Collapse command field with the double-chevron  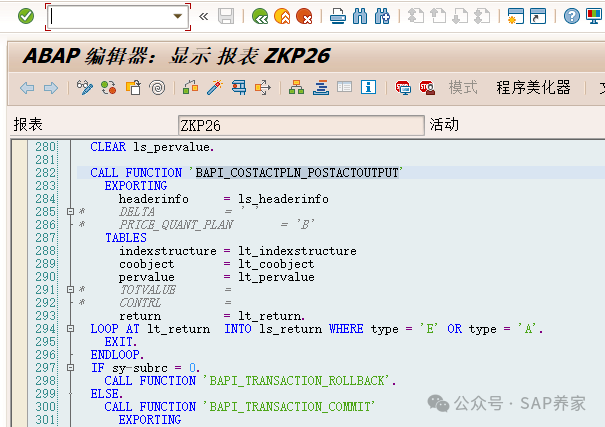pos(203,16)
